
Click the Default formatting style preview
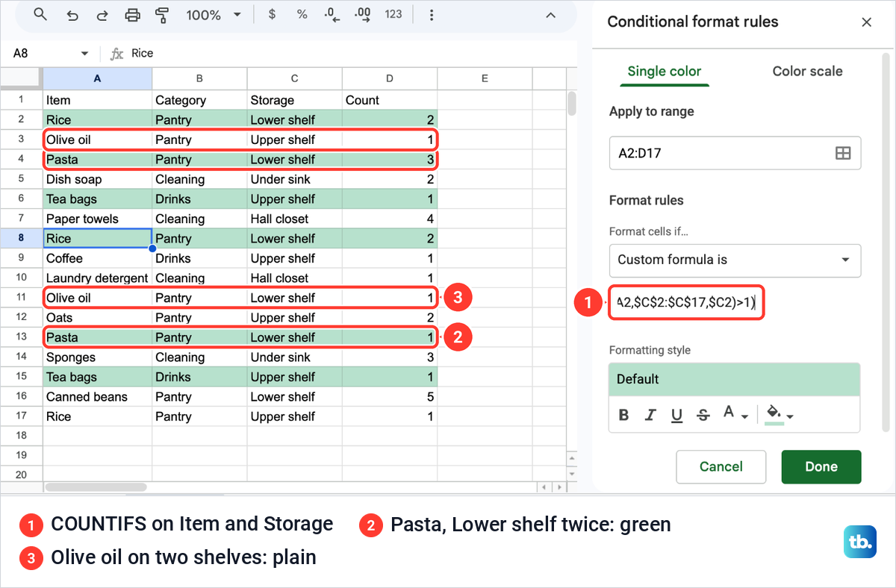pyautogui.click(x=735, y=379)
